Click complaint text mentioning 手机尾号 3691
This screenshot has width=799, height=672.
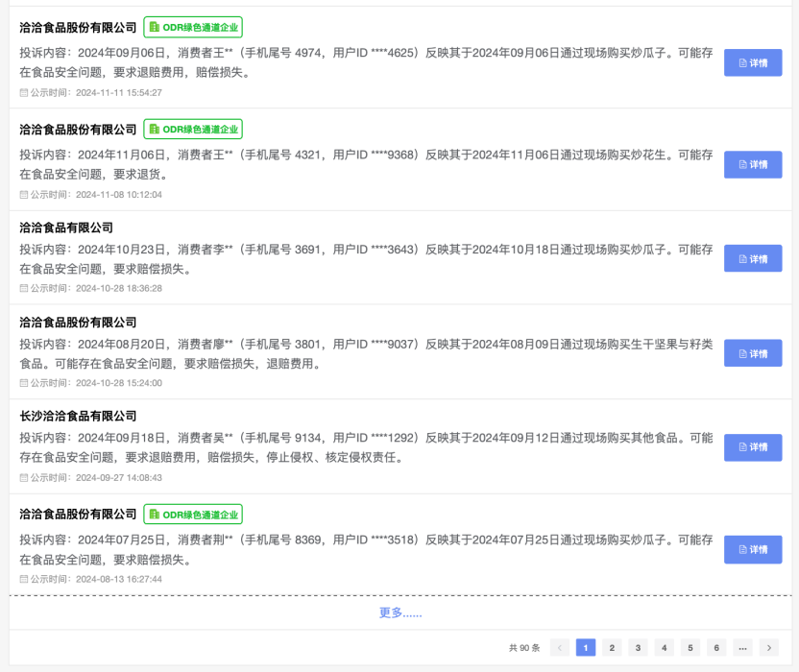[x=366, y=259]
